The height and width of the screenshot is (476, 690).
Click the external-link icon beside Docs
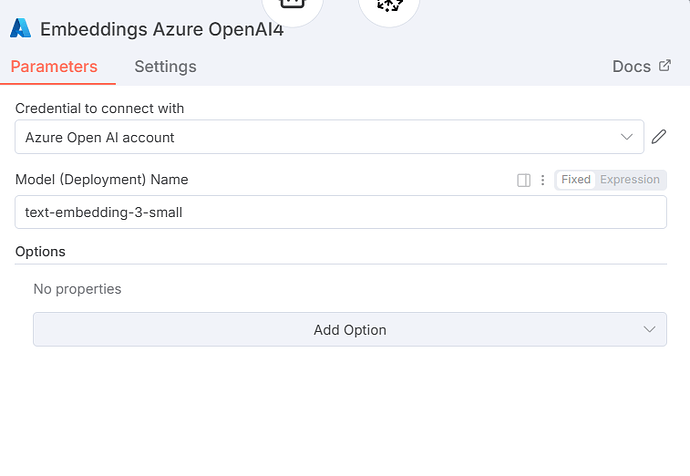coord(665,66)
